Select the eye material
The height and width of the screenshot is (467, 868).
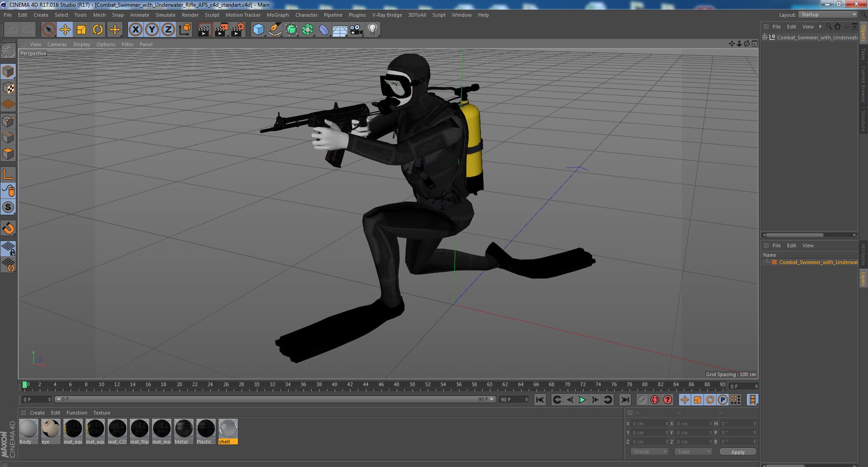pos(51,432)
